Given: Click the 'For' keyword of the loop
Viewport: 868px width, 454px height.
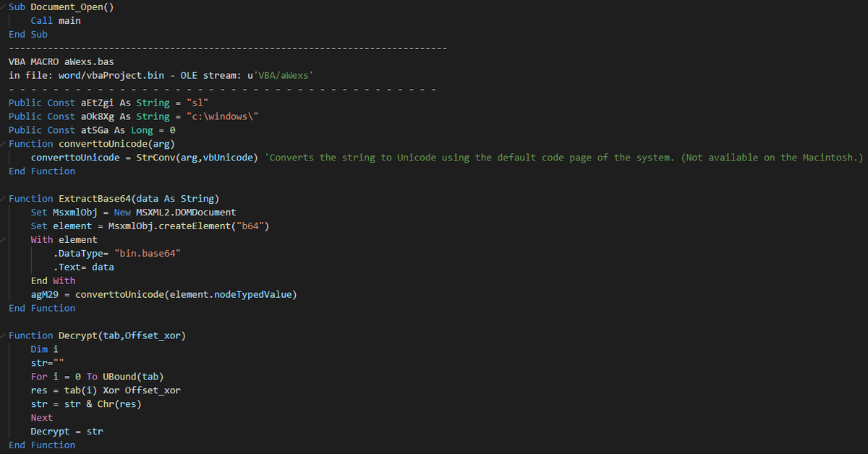Looking at the screenshot, I should coord(39,377).
